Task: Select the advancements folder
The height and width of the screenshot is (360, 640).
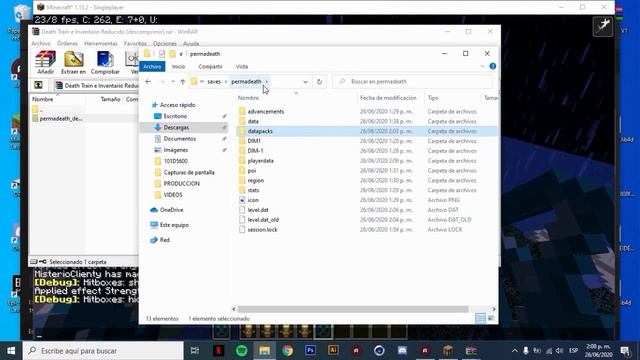Action: (x=266, y=111)
